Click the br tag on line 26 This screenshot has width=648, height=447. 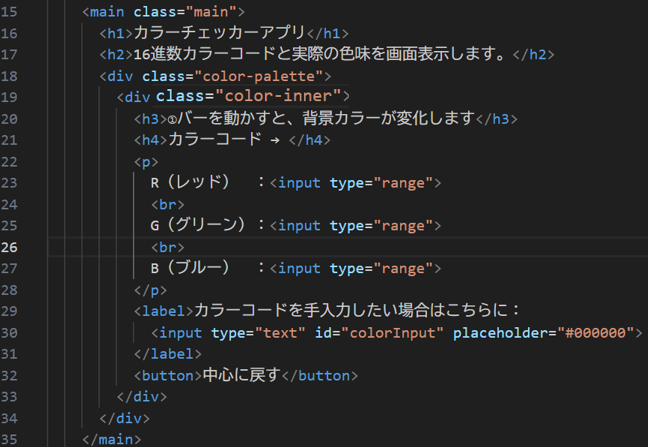coord(167,247)
